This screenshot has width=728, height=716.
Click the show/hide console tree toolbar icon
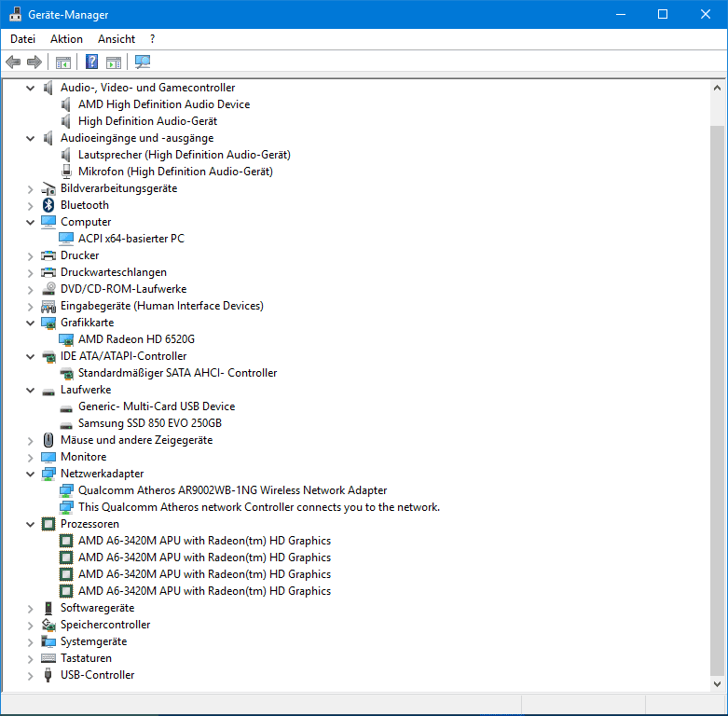coord(63,62)
